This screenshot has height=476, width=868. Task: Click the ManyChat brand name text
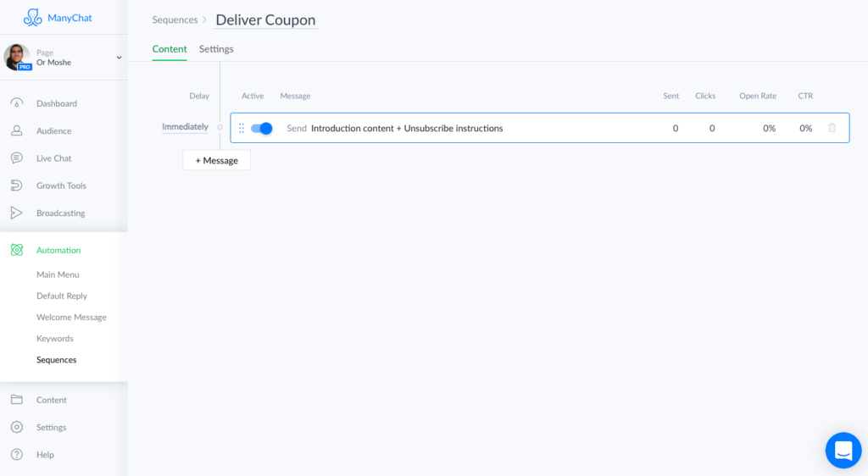[x=70, y=18]
